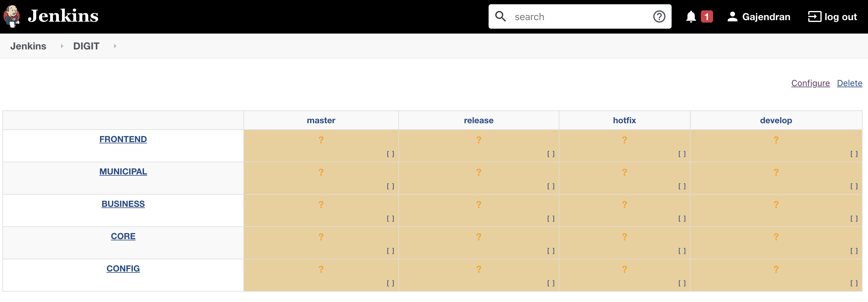The width and height of the screenshot is (868, 302).
Task: Click the [ ] brackets in CONFIG develop cell
Action: click(854, 283)
